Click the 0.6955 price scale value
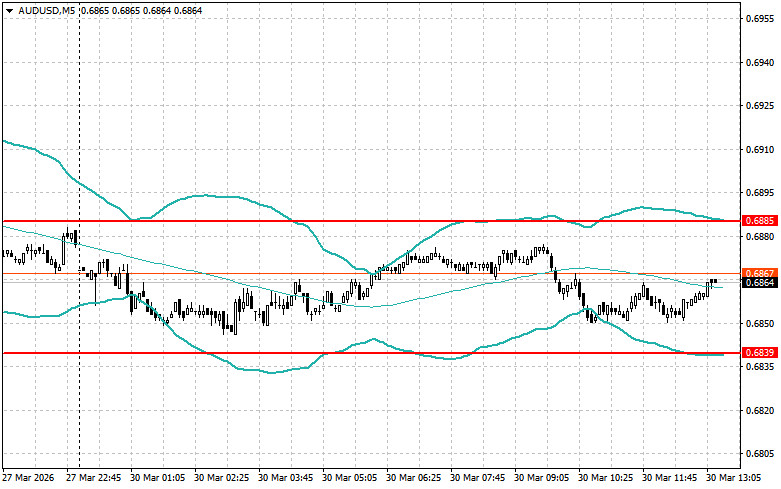 click(761, 19)
